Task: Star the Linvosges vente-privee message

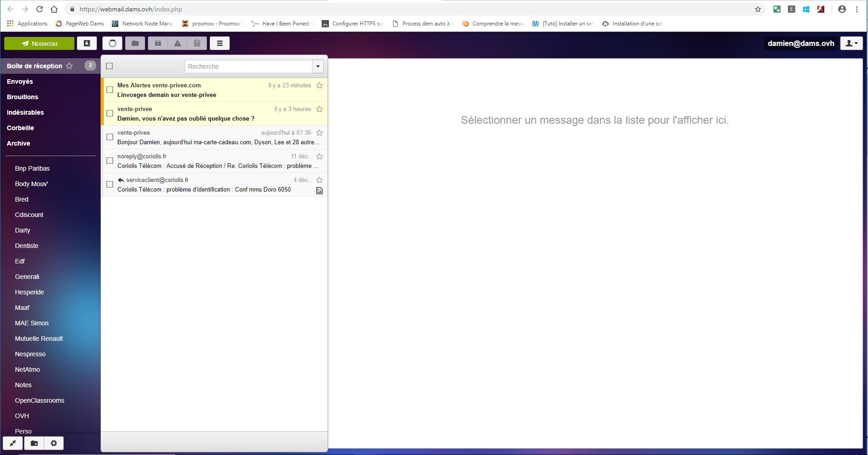Action: tap(319, 86)
